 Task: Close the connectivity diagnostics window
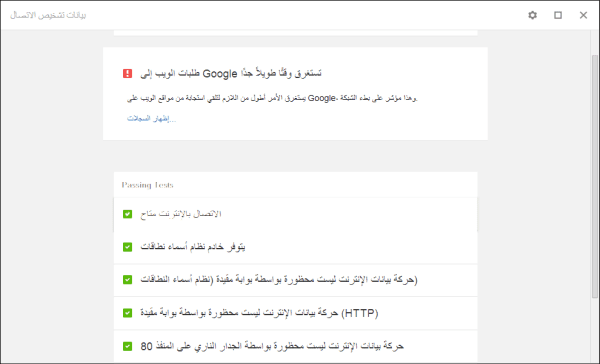(x=583, y=15)
